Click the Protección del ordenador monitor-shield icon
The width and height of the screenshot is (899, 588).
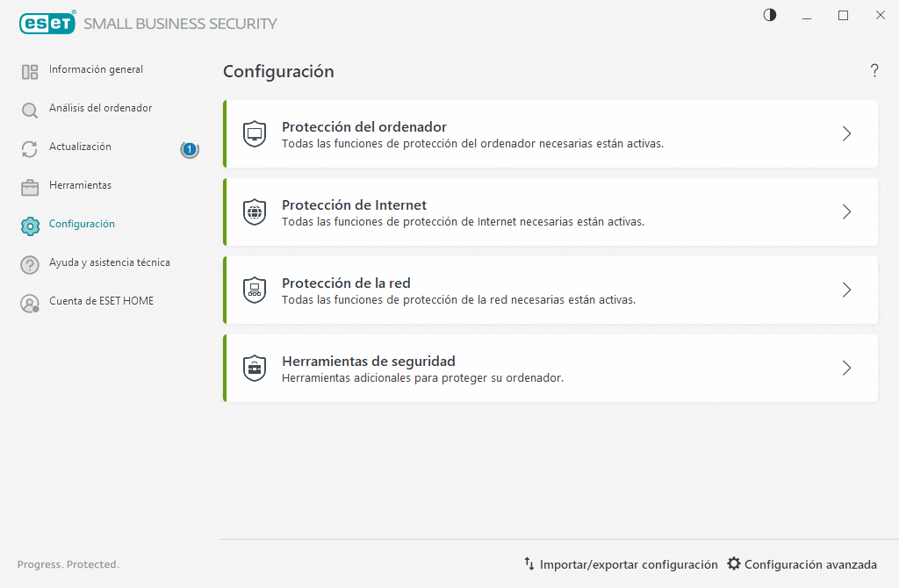255,133
